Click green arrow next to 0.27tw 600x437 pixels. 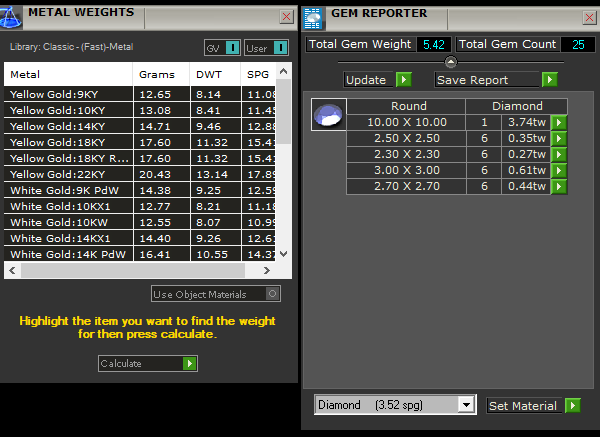(559, 154)
